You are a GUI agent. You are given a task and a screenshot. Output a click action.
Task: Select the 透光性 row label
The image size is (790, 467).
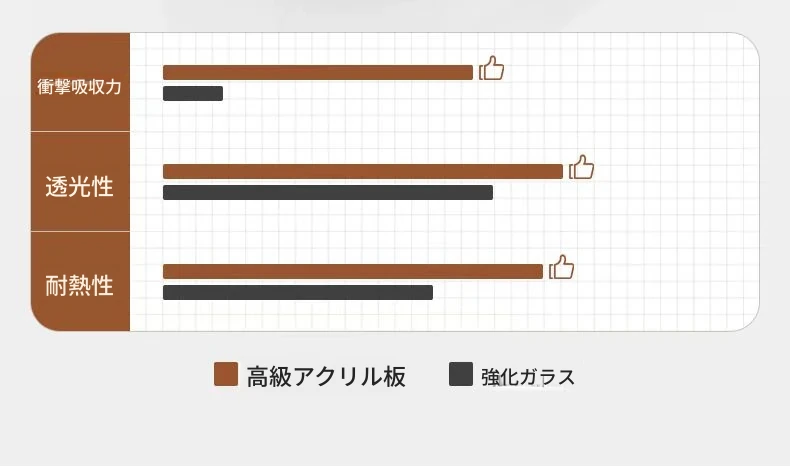click(80, 187)
